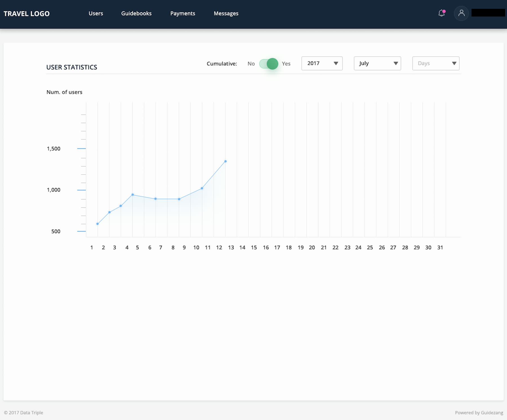Click the 'Num. of users' axis title
The height and width of the screenshot is (420, 507).
coord(64,92)
